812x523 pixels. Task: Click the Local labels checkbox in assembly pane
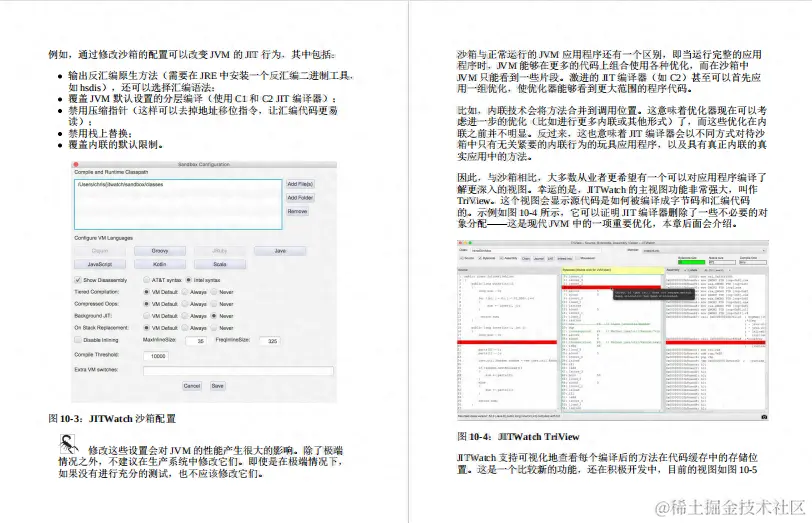[x=687, y=270]
